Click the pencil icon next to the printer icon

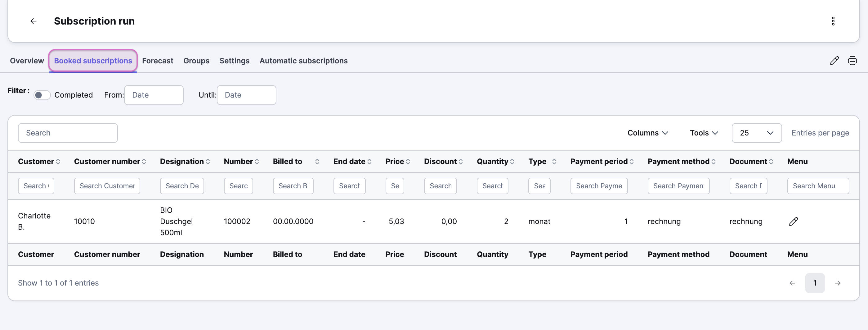pyautogui.click(x=834, y=61)
